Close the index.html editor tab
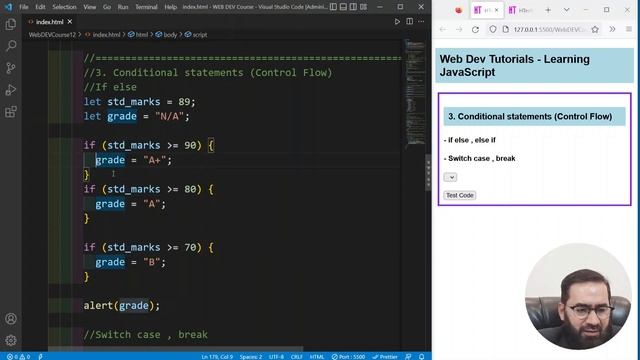 [x=70, y=22]
